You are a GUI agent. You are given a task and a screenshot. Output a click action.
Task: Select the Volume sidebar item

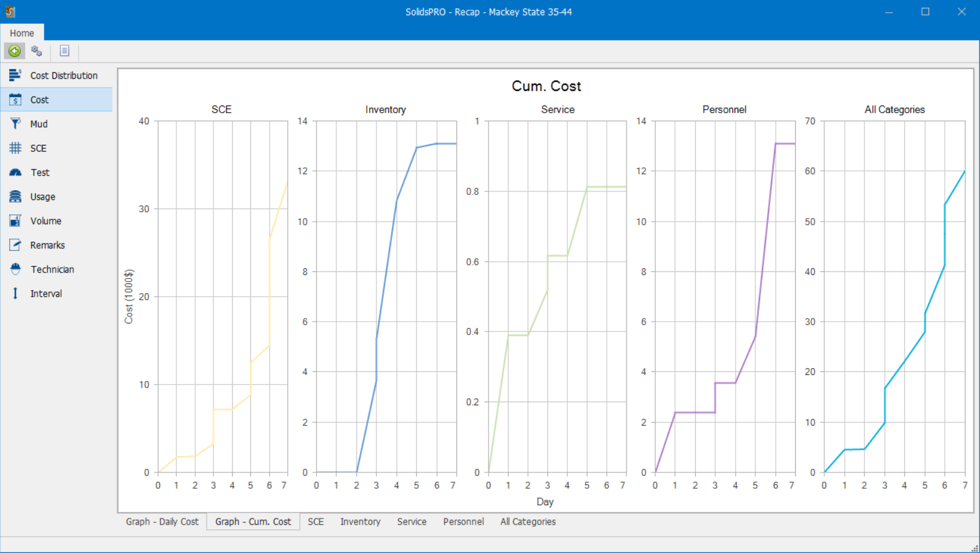point(45,221)
